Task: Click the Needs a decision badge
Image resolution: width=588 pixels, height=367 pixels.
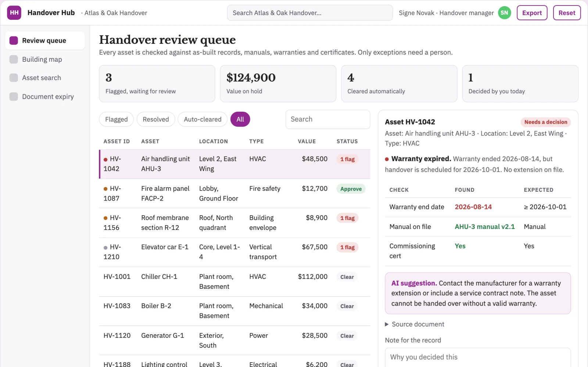Action: pyautogui.click(x=546, y=122)
